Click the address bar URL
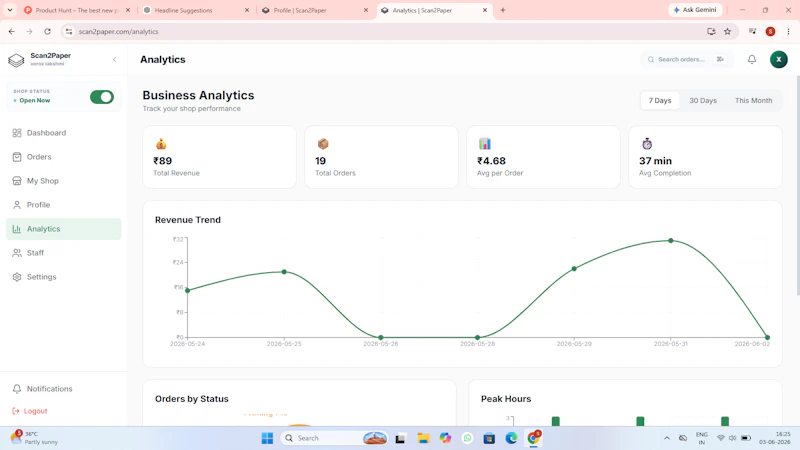This screenshot has width=800, height=450. click(x=118, y=32)
